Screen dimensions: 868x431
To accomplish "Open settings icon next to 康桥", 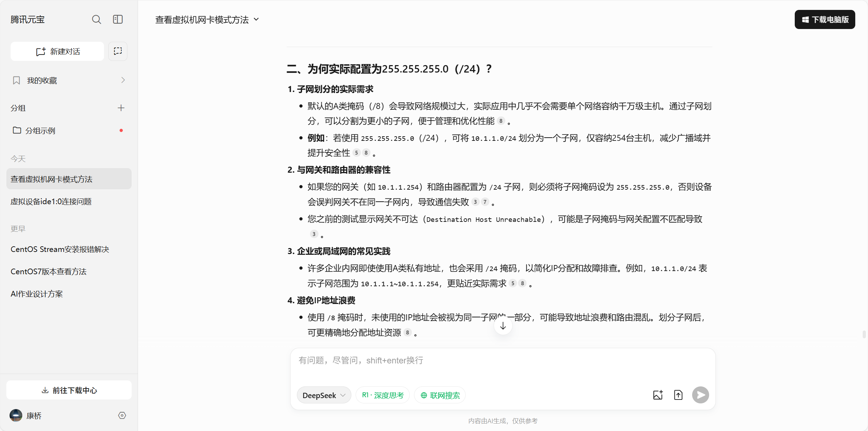I will click(x=122, y=415).
